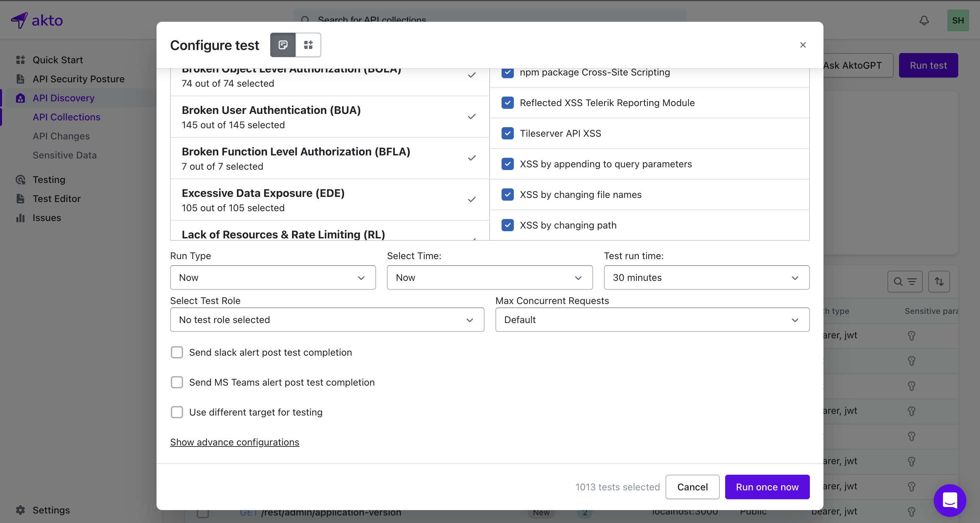Expand the Test run time dropdown
This screenshot has height=523, width=980.
coord(706,278)
